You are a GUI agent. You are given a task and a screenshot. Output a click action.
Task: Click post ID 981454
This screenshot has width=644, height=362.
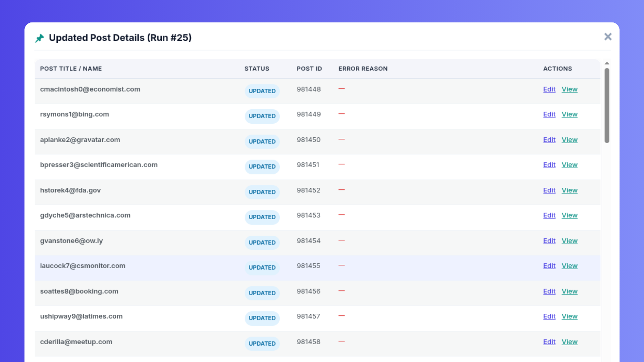(309, 241)
